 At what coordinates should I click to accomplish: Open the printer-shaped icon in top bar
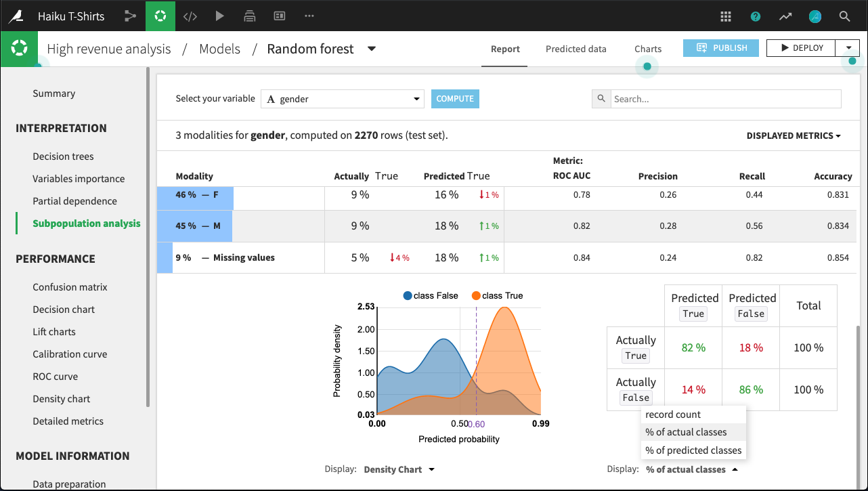pyautogui.click(x=249, y=16)
